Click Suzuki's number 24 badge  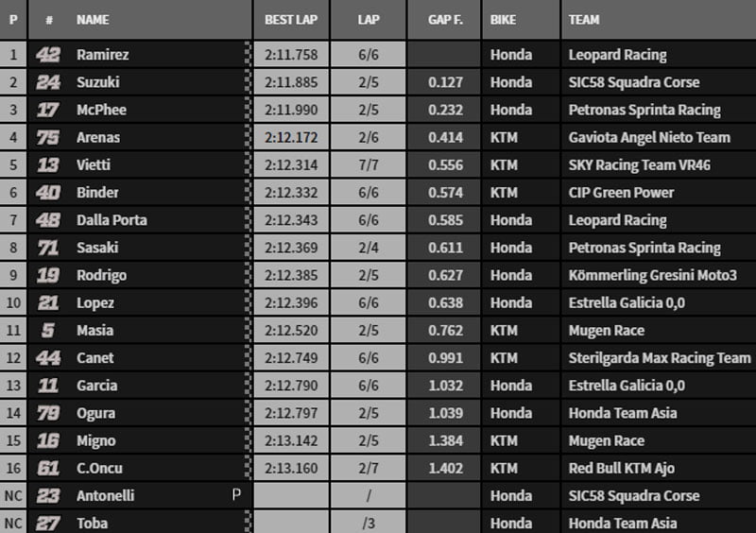click(47, 82)
